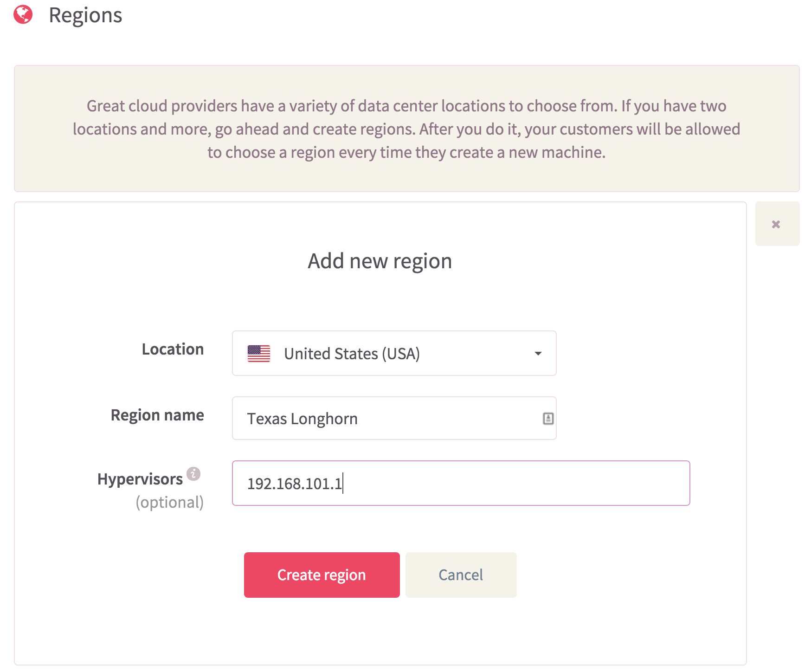Image resolution: width=811 pixels, height=672 pixels.
Task: Click the data center info banner text
Action: pos(406,129)
